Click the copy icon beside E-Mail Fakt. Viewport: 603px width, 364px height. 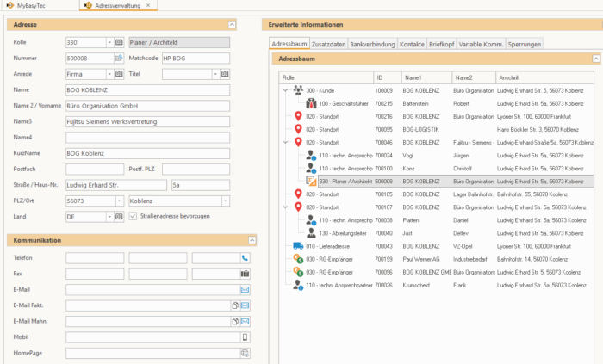click(x=235, y=305)
